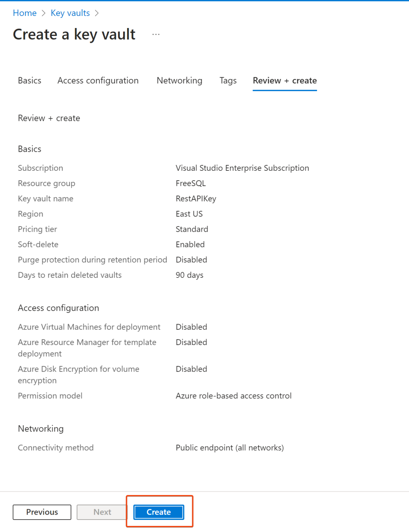The image size is (409, 532).
Task: Select the Visual Studio Enterprise Subscription value
Action: (x=242, y=168)
